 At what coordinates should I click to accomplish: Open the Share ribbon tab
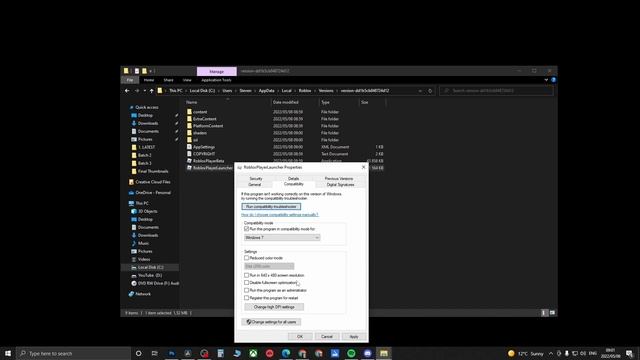[x=169, y=80]
